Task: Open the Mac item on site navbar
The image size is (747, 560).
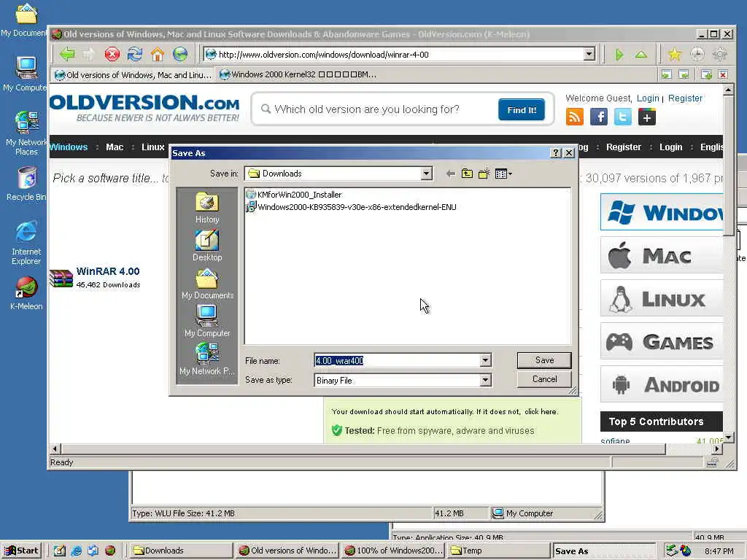Action: pos(115,147)
